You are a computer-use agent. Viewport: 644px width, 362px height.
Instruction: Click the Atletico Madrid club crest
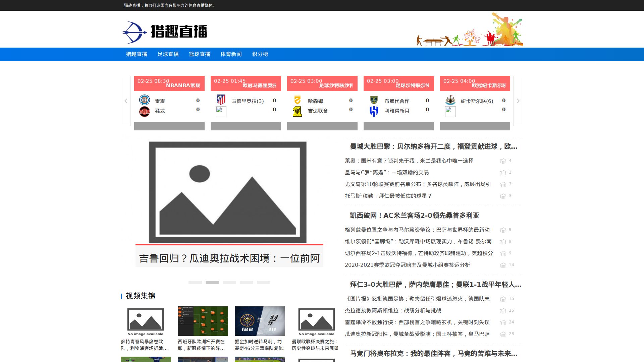(221, 100)
